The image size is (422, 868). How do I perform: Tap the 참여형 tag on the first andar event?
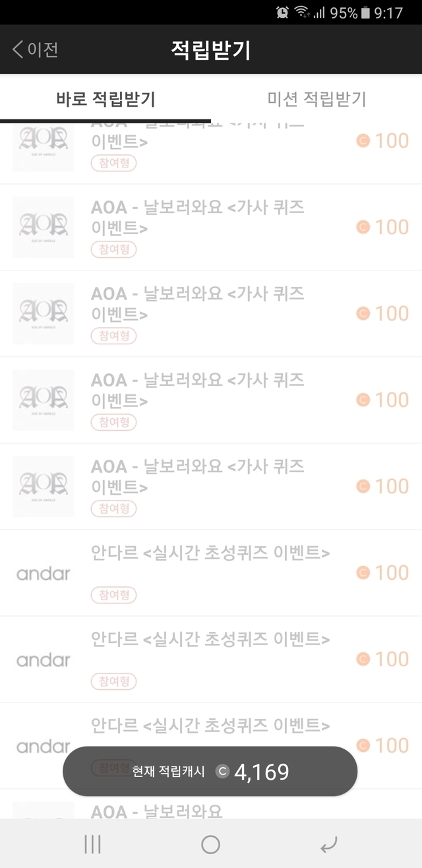click(x=113, y=595)
